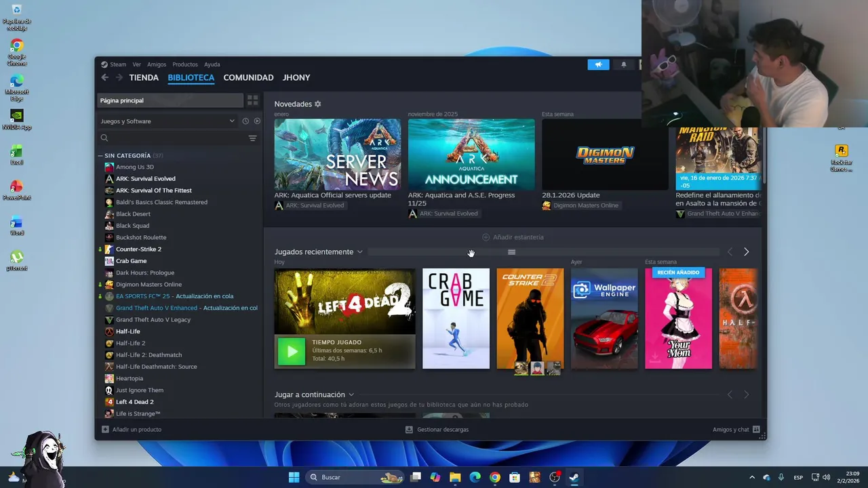The width and height of the screenshot is (868, 488).
Task: Expand the Juegos y Software dropdown
Action: (168, 121)
